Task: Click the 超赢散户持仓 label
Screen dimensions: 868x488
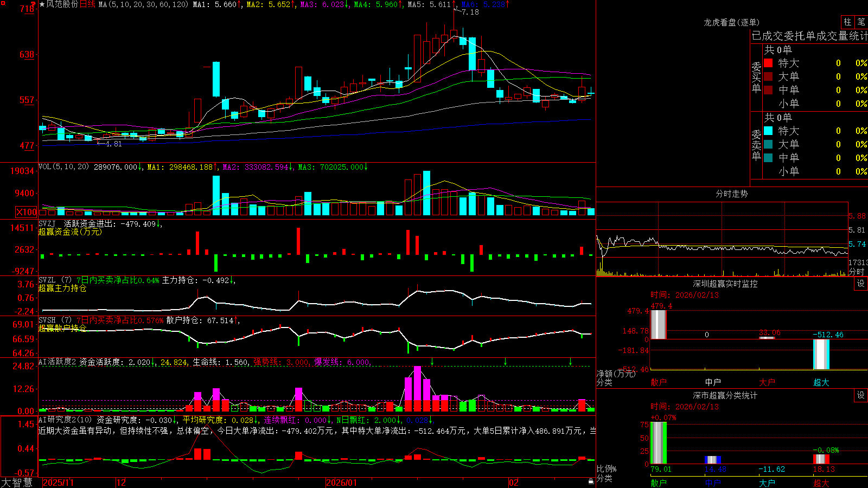Action: [62, 329]
